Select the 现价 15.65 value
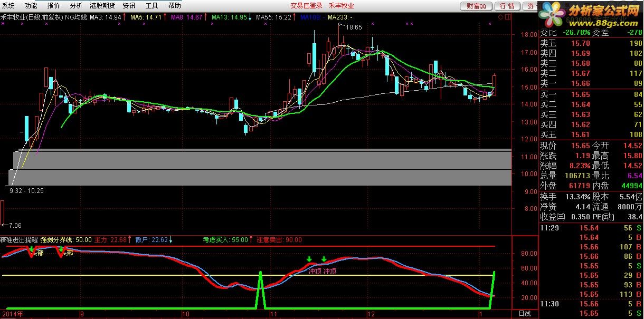Image resolution: width=644 pixels, height=319 pixels. point(580,146)
